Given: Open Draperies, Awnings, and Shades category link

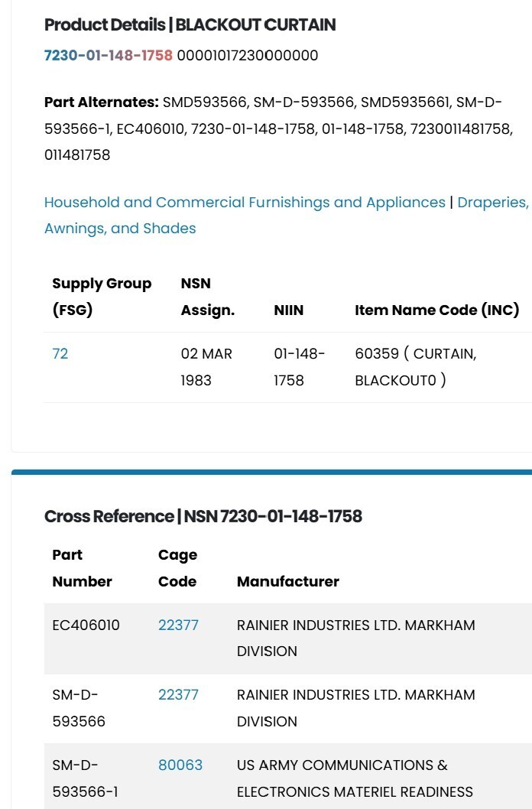Looking at the screenshot, I should pos(287,215).
